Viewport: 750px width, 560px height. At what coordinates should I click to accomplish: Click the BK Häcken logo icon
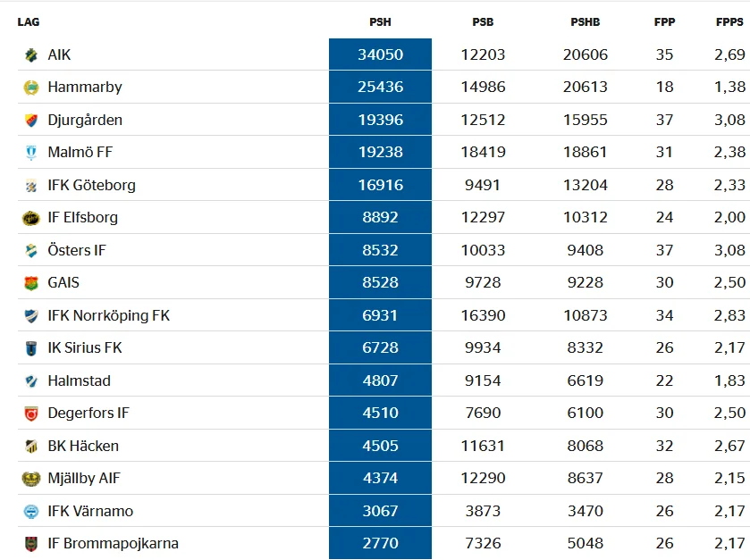31,446
